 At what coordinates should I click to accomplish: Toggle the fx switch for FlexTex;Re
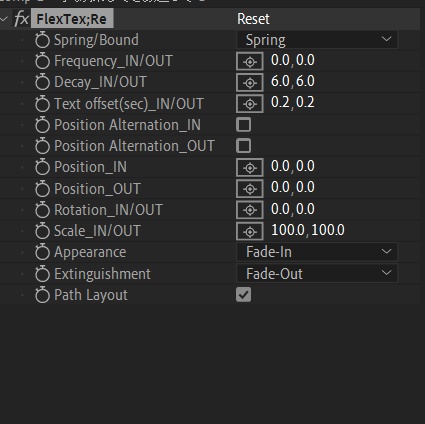pos(21,18)
